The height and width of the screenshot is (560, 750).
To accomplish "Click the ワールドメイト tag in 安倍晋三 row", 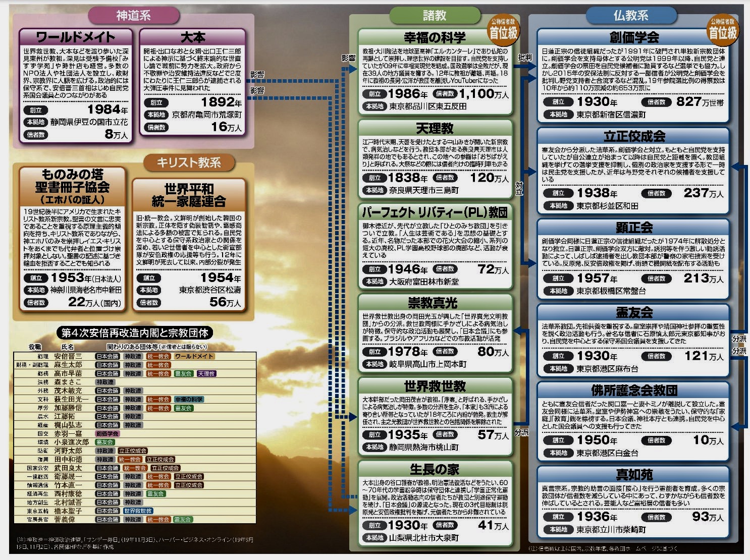I will [x=194, y=356].
